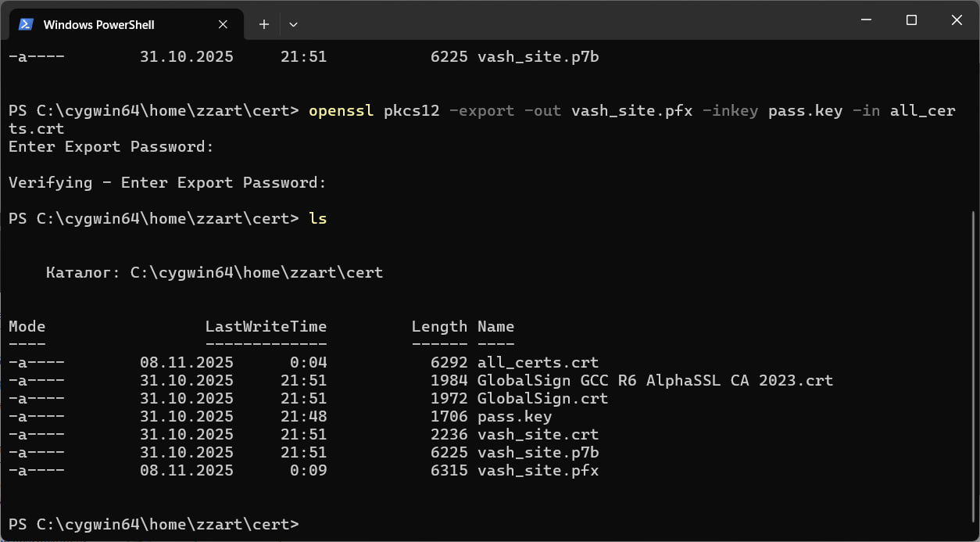The height and width of the screenshot is (542, 980).
Task: Open a new tab with the plus button
Action: point(264,24)
